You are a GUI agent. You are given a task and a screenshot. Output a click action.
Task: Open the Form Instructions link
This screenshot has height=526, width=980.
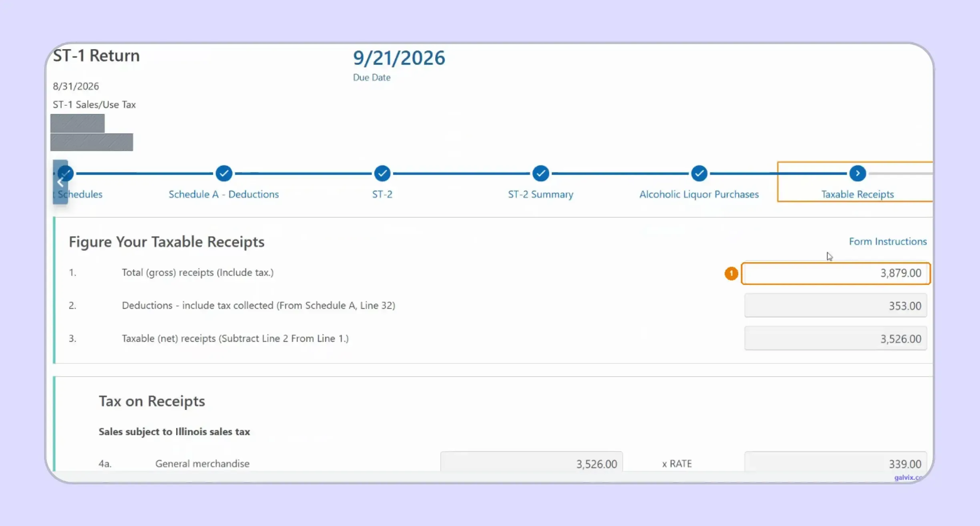(888, 241)
